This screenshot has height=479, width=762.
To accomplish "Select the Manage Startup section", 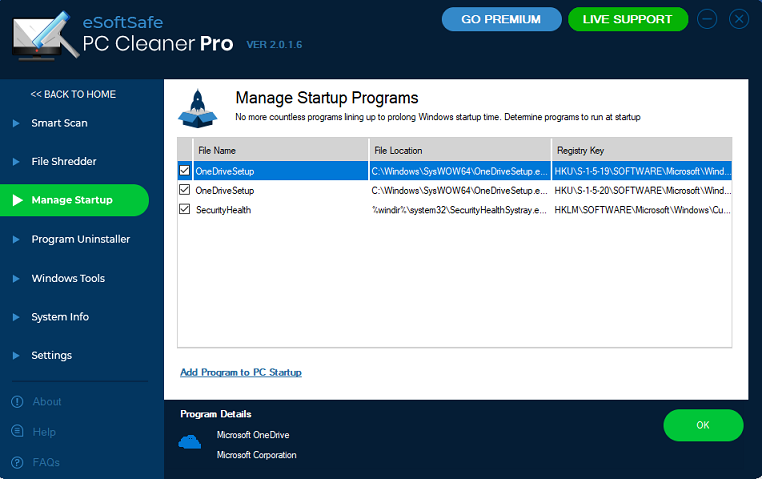I will pyautogui.click(x=74, y=200).
